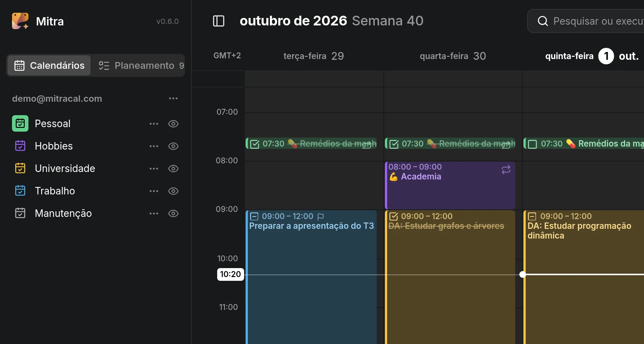This screenshot has width=644, height=344.
Task: Click repeat icon on Tuesday Remédios event
Action: point(367,145)
